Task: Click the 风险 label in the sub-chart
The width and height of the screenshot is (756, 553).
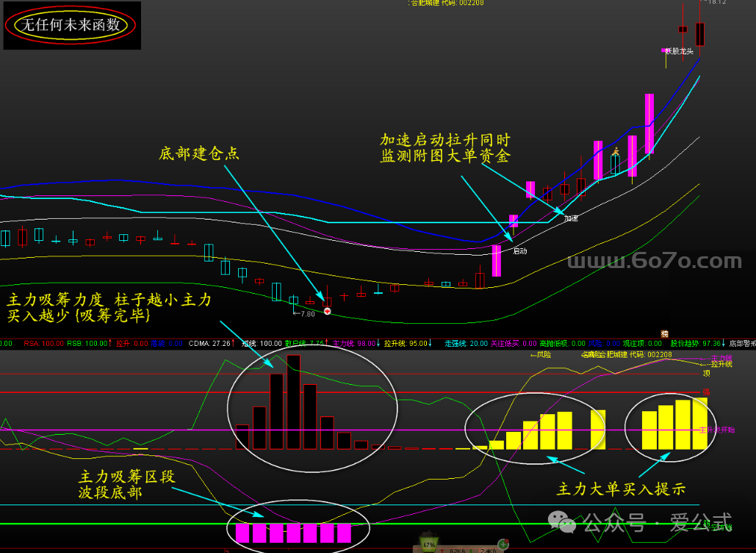Action: [541, 355]
